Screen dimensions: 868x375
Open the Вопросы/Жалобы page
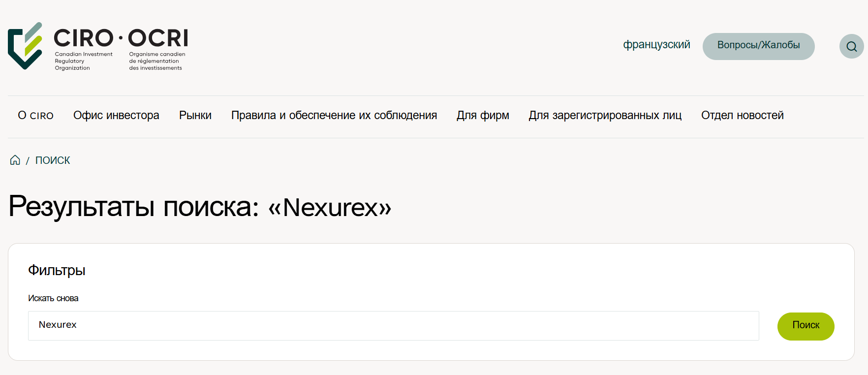pos(758,46)
